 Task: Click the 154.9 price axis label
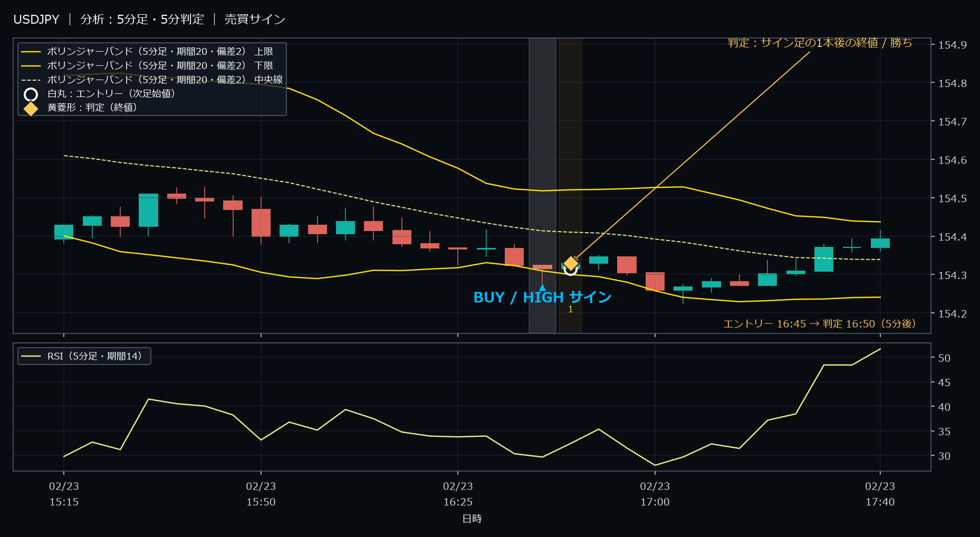pyautogui.click(x=952, y=45)
